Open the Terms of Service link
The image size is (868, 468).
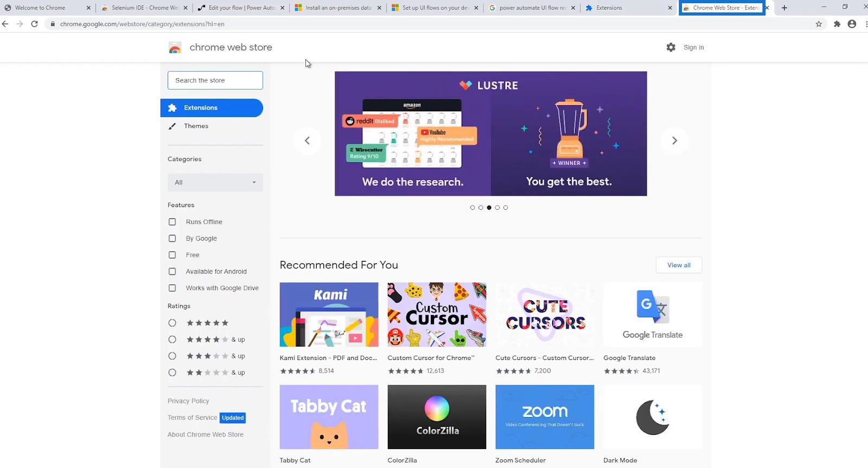coord(192,418)
